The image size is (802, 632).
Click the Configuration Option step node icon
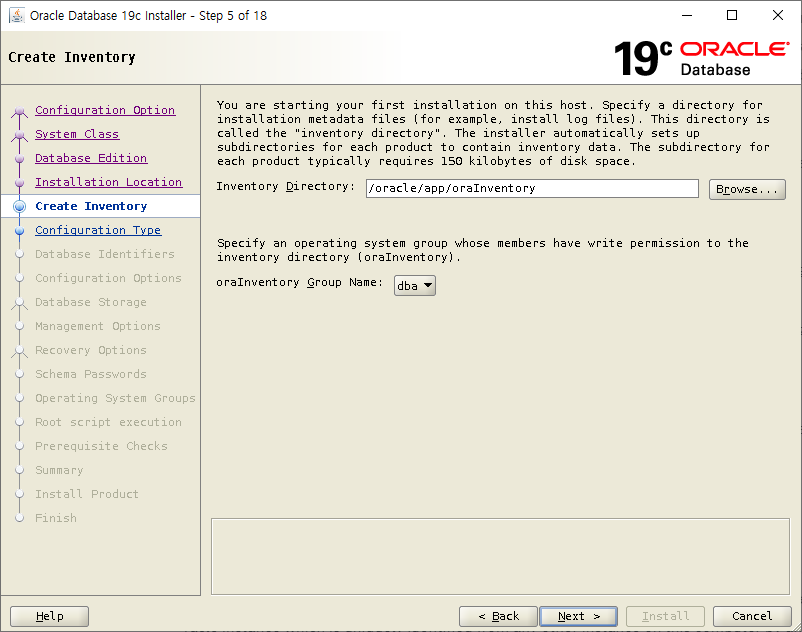[19, 111]
